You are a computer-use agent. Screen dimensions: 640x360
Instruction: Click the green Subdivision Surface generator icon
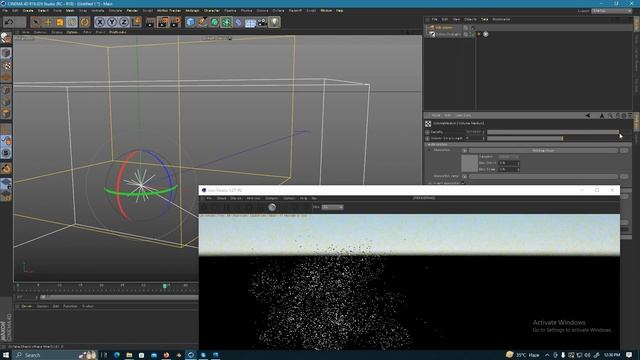coord(214,22)
